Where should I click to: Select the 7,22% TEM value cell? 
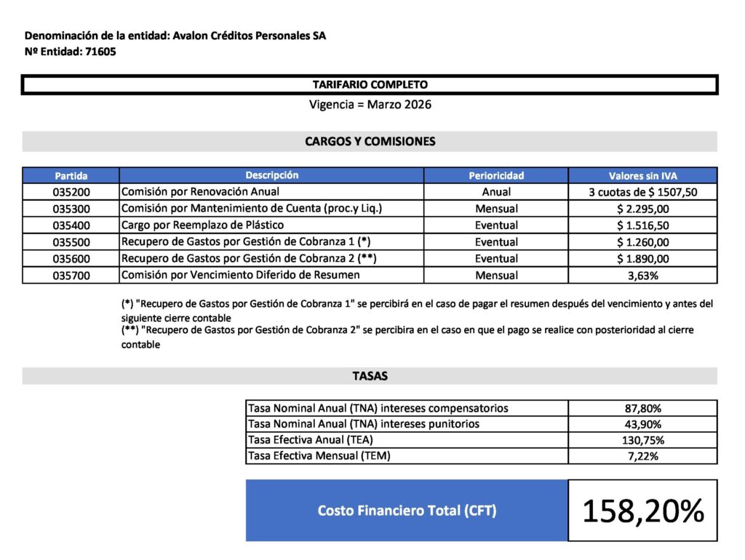click(642, 456)
